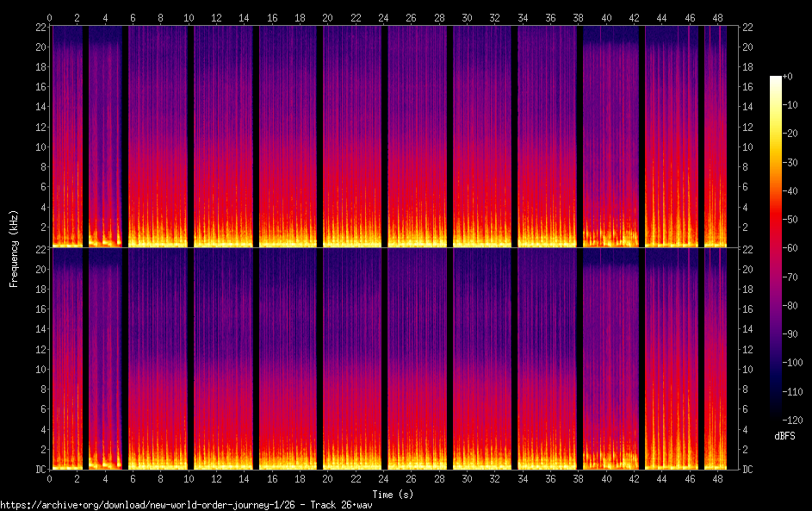Screen dimensions: 812x511
Task: Click the DC label at the bottom-right corner
Action: (747, 470)
